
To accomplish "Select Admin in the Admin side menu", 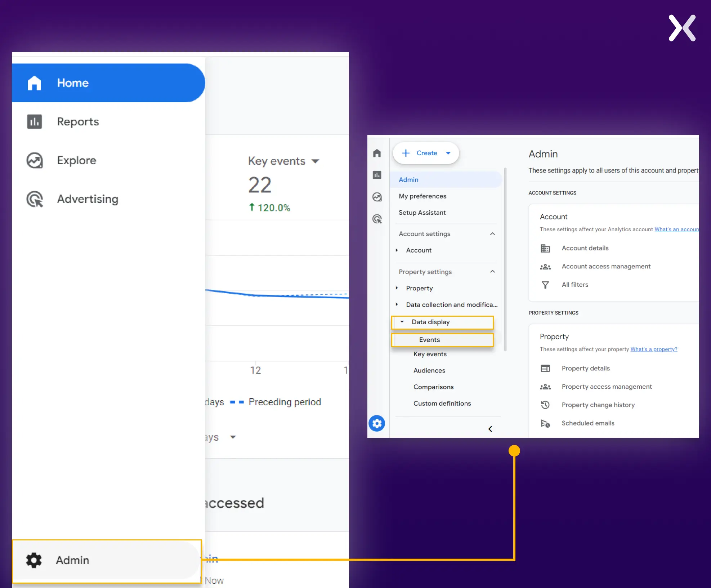I will tap(446, 179).
